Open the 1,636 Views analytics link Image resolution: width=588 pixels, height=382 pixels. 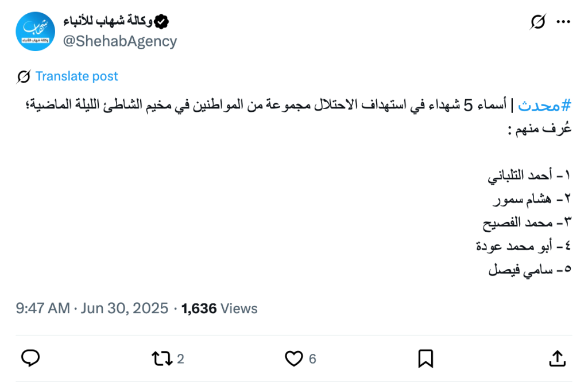click(219, 309)
